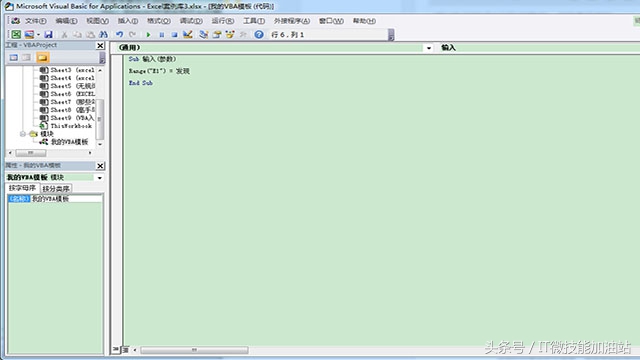Click the View Microsoft Excel toolbar icon

16,35
